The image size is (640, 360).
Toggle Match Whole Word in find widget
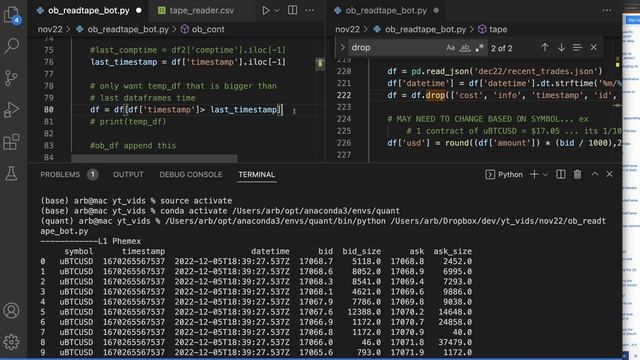click(x=465, y=48)
